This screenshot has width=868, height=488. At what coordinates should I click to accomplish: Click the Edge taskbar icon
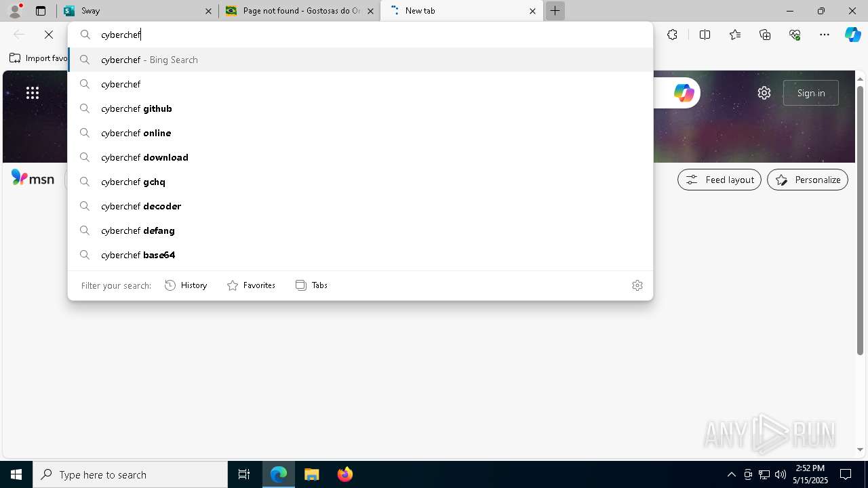(x=279, y=474)
